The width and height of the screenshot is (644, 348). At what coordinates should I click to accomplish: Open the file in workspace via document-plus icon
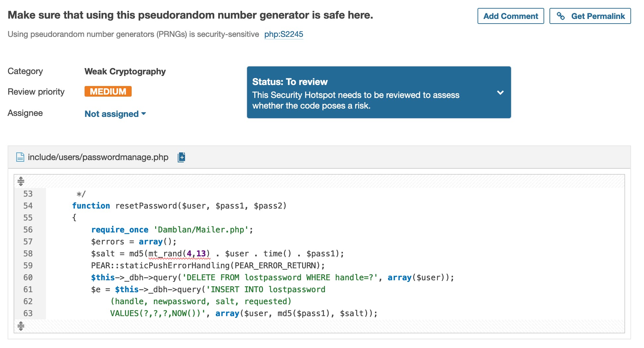(181, 157)
